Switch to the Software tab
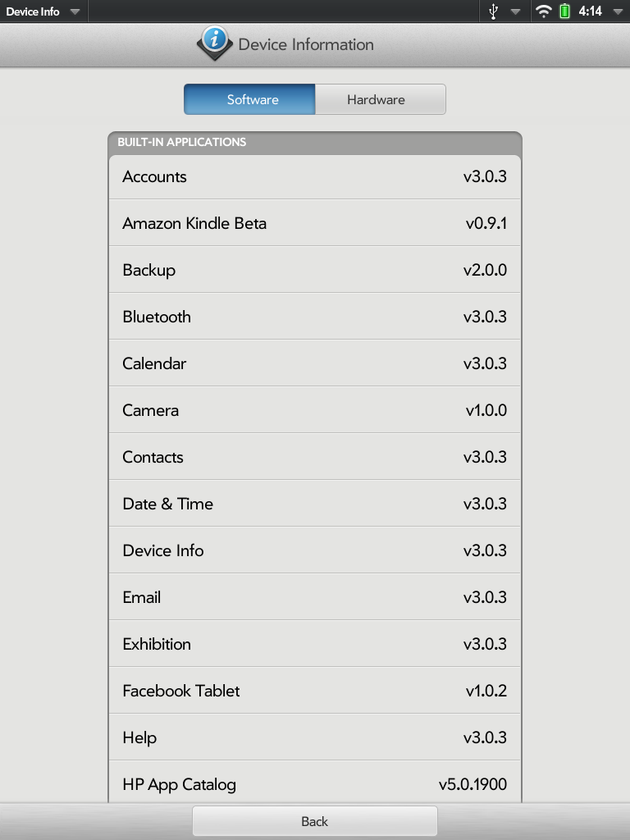The width and height of the screenshot is (630, 840). click(x=249, y=99)
